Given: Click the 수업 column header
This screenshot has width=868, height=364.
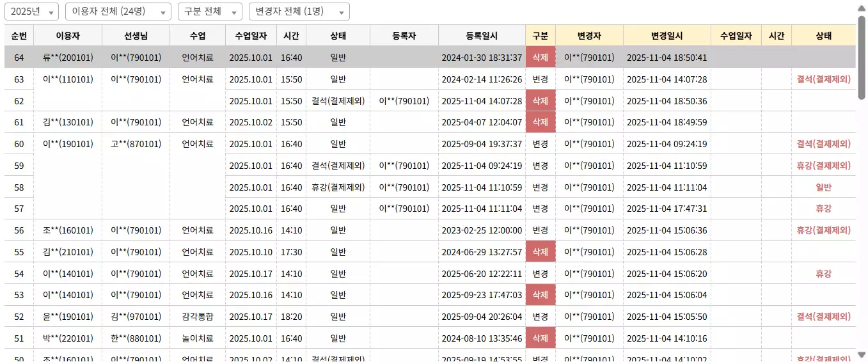Looking at the screenshot, I should tap(198, 36).
